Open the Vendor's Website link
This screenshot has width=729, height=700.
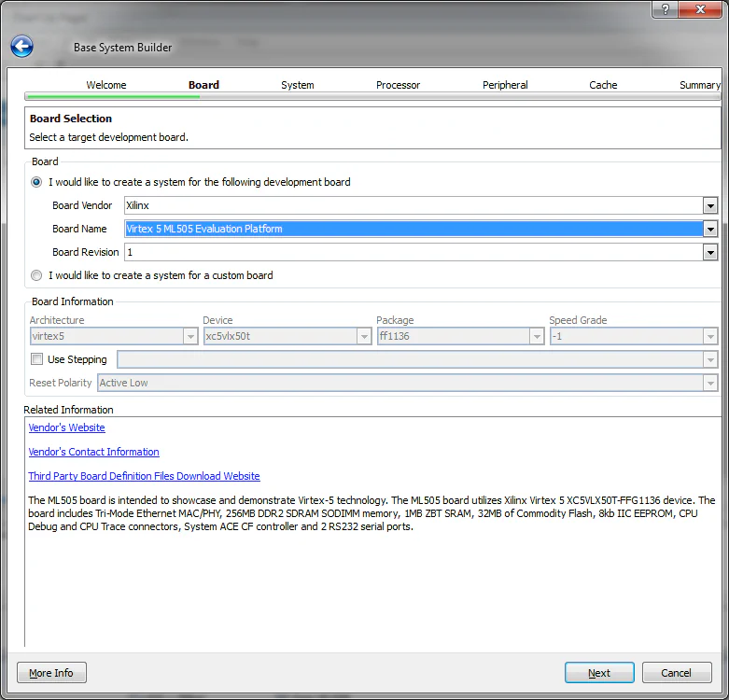point(67,427)
